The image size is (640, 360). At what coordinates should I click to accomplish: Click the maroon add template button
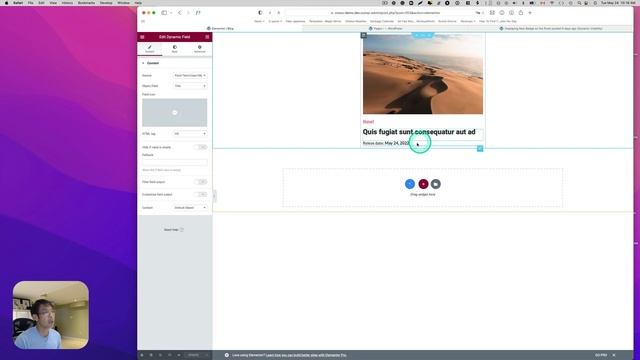click(x=423, y=184)
